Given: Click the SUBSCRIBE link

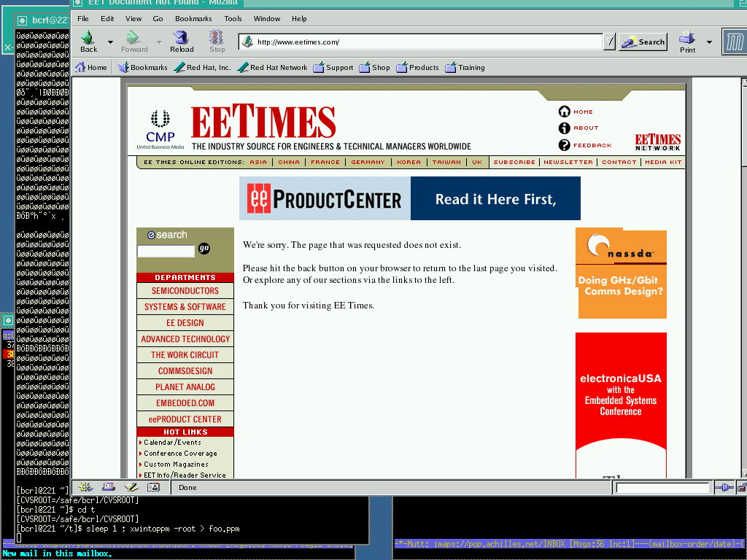Looking at the screenshot, I should pos(514,162).
